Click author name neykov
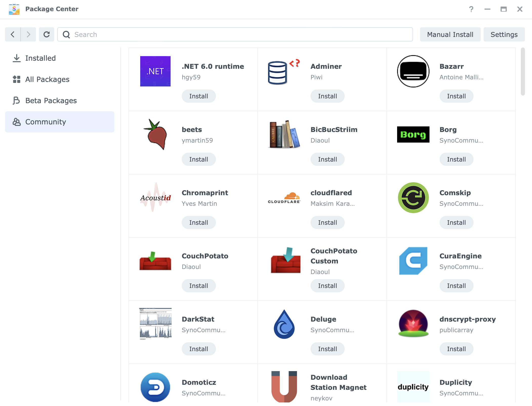The image size is (532, 406). pos(321,398)
